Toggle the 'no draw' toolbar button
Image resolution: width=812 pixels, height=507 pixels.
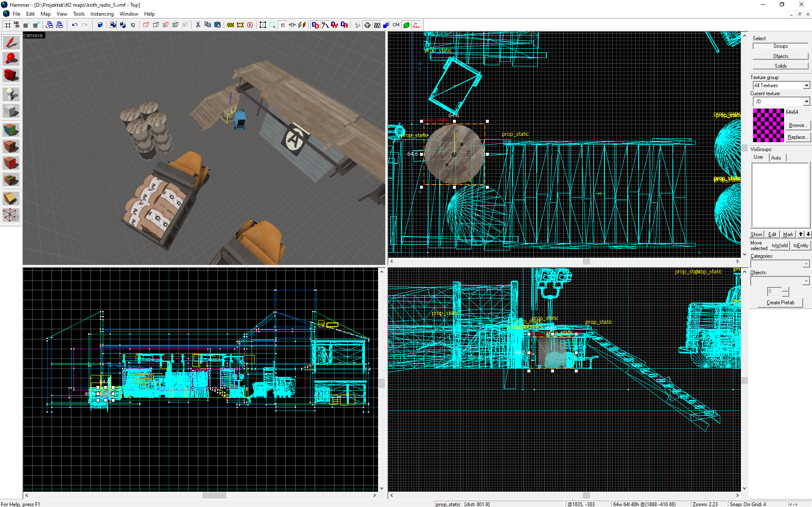pos(416,25)
